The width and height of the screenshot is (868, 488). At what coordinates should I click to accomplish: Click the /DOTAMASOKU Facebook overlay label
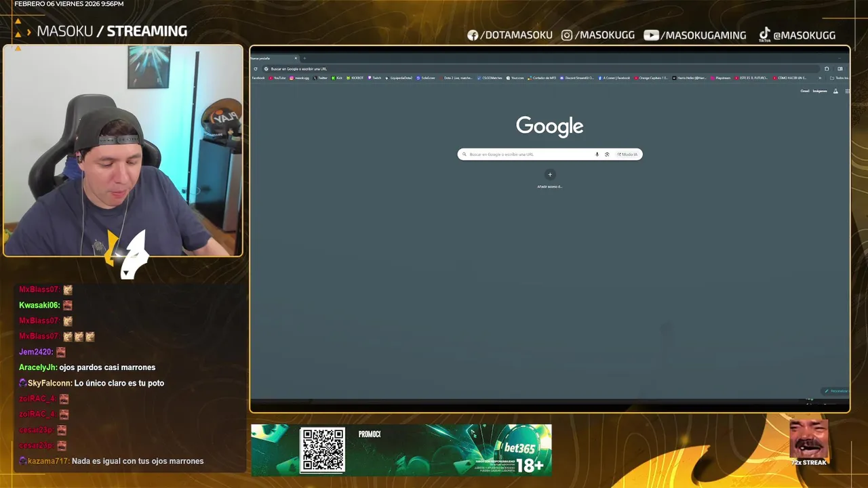[x=510, y=35]
